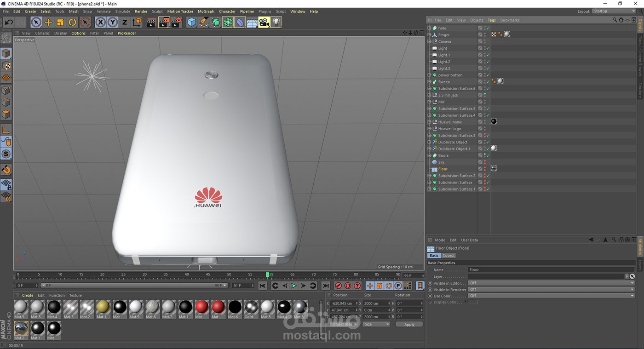Click frame 59 timeline marker

click(x=267, y=275)
